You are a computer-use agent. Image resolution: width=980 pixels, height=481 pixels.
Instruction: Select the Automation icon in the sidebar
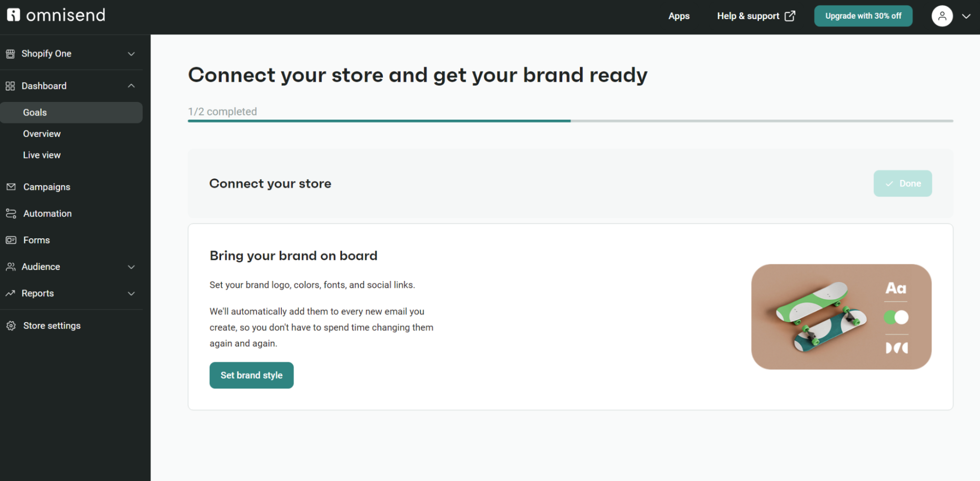point(11,213)
